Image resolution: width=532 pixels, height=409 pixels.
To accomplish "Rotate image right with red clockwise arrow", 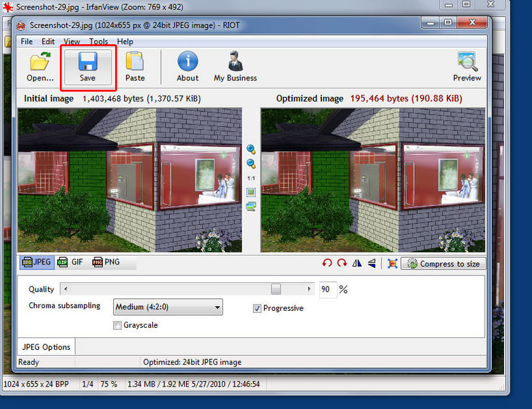I will (342, 263).
